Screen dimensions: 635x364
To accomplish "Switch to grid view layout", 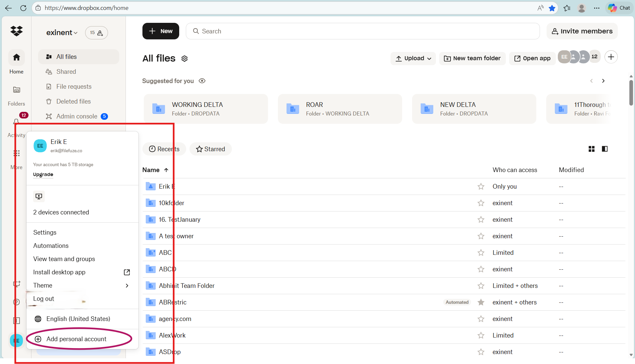I will 591,149.
